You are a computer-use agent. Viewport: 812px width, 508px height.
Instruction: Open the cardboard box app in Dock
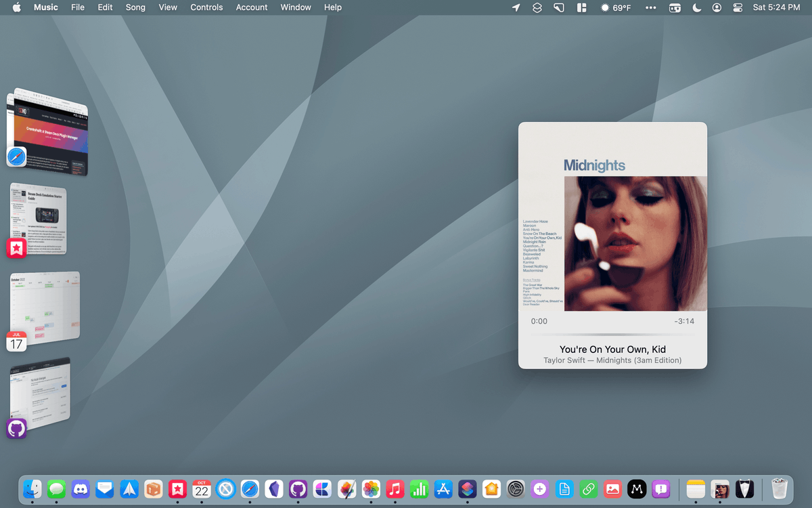[154, 488]
